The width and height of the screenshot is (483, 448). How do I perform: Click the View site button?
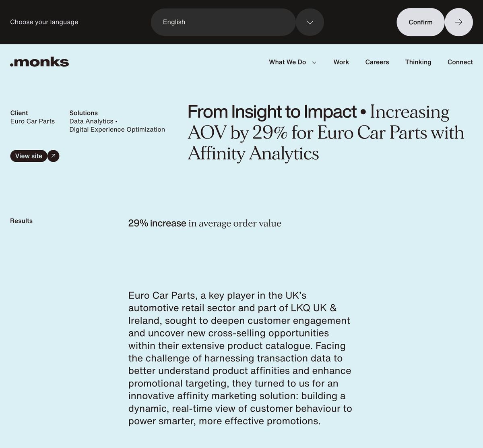click(x=29, y=156)
